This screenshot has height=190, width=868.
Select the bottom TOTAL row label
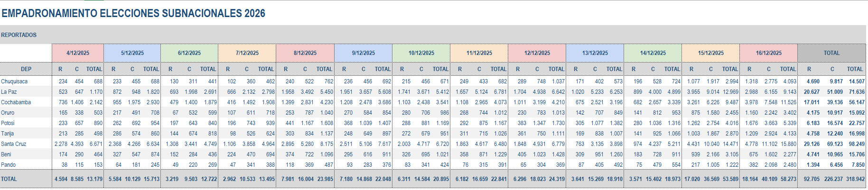point(9,179)
